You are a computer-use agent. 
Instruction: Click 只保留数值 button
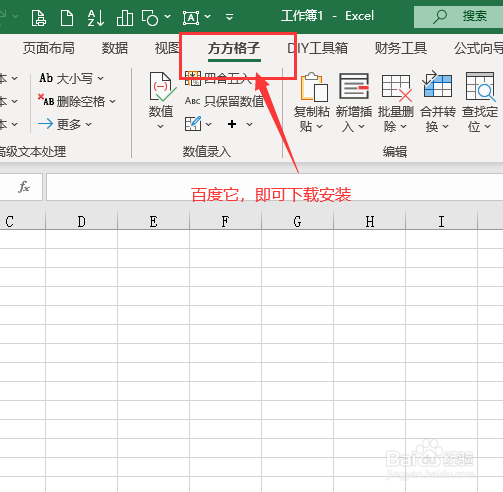[x=224, y=101]
